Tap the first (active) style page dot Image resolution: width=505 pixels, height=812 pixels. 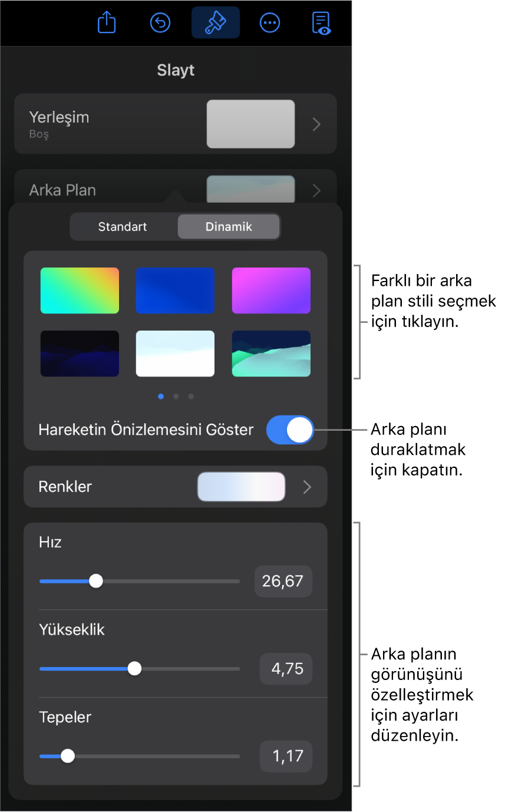161,397
